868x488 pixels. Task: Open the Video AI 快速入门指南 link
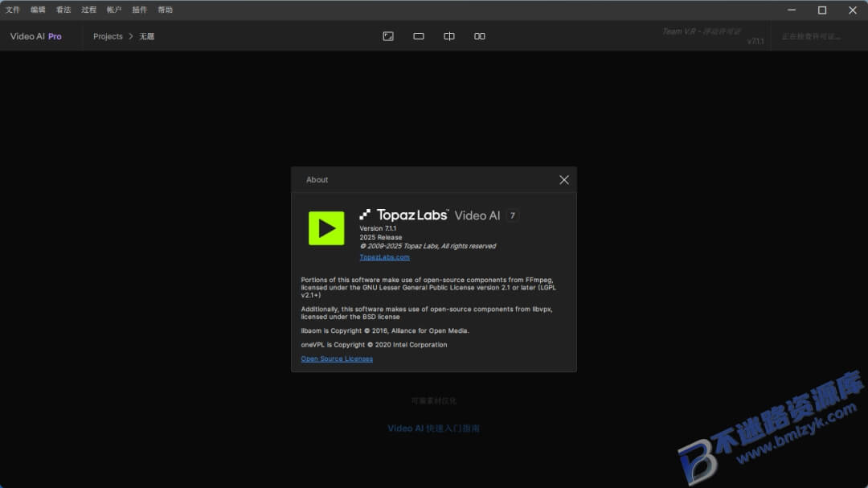[x=433, y=429]
